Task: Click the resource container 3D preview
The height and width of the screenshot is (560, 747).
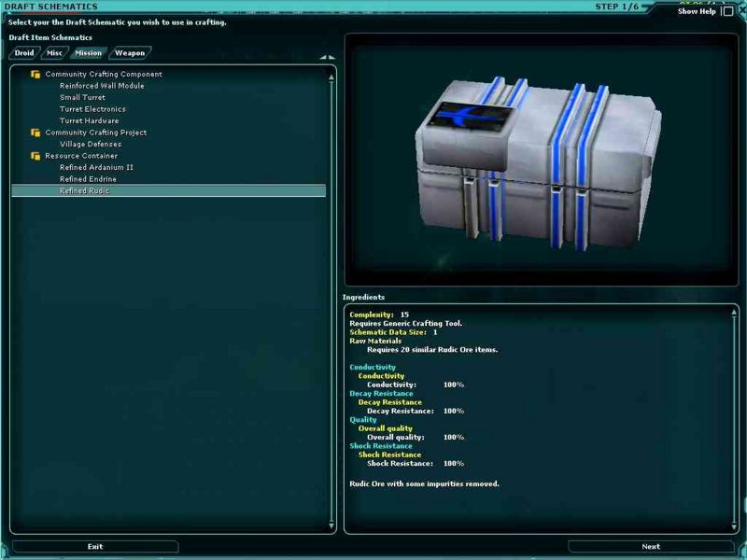Action: pyautogui.click(x=541, y=160)
